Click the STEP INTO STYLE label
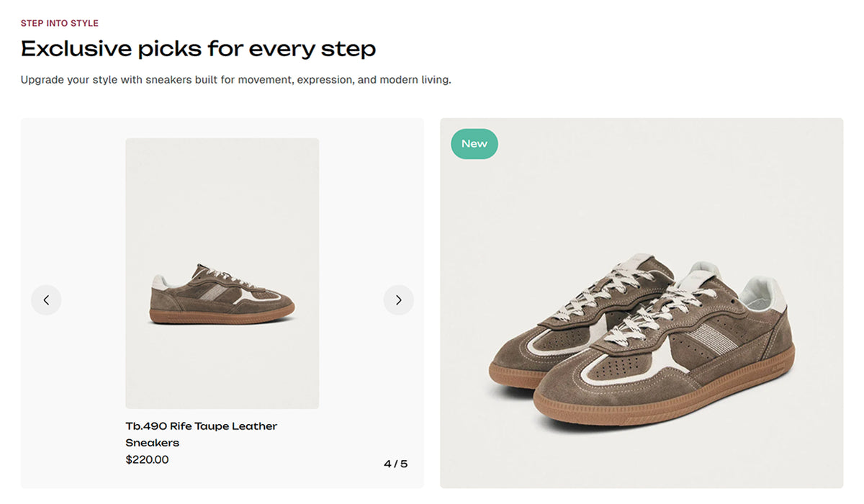Screen dimensions: 864x504 click(60, 24)
